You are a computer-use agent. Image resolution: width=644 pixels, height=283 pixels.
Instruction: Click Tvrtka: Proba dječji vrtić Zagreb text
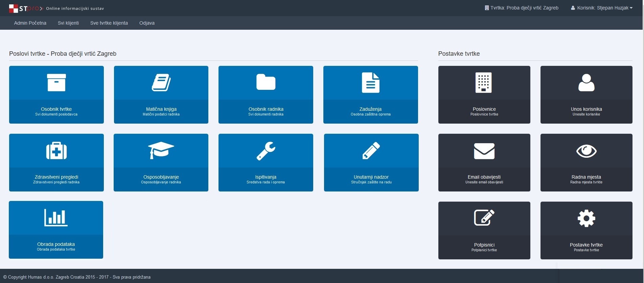pos(524,8)
